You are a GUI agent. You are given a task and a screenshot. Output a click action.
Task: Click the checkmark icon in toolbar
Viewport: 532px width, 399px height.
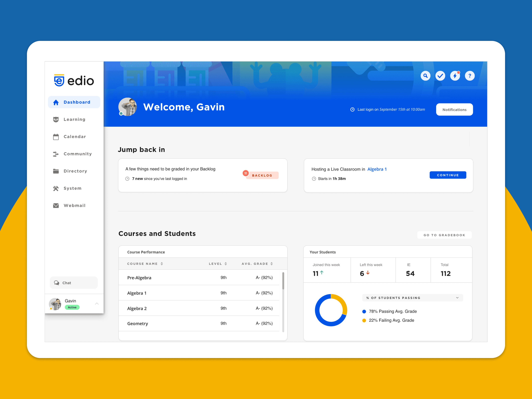point(440,75)
